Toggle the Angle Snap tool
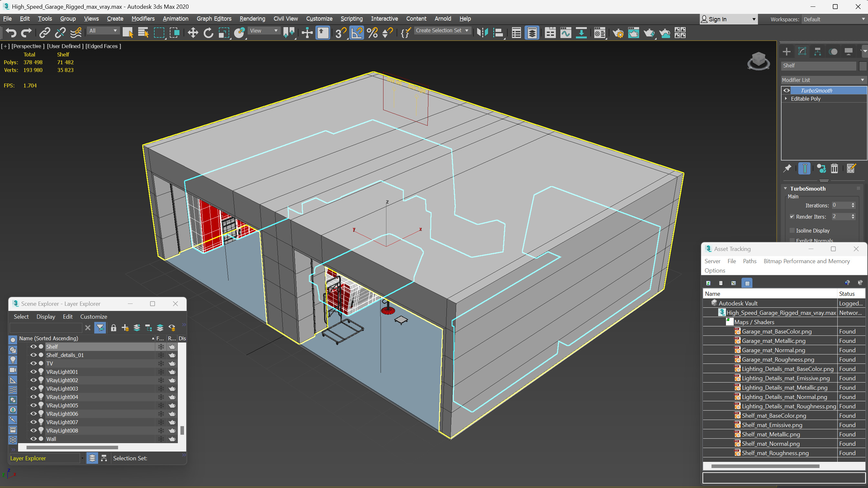 tap(357, 33)
